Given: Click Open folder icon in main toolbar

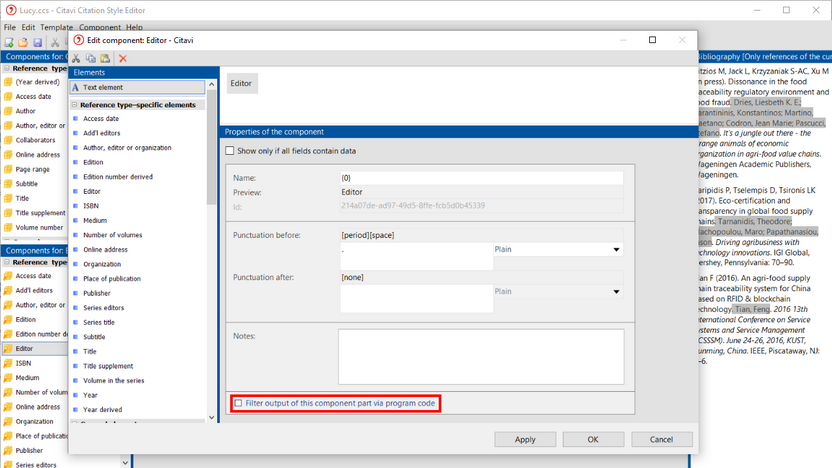Looking at the screenshot, I should (x=23, y=42).
